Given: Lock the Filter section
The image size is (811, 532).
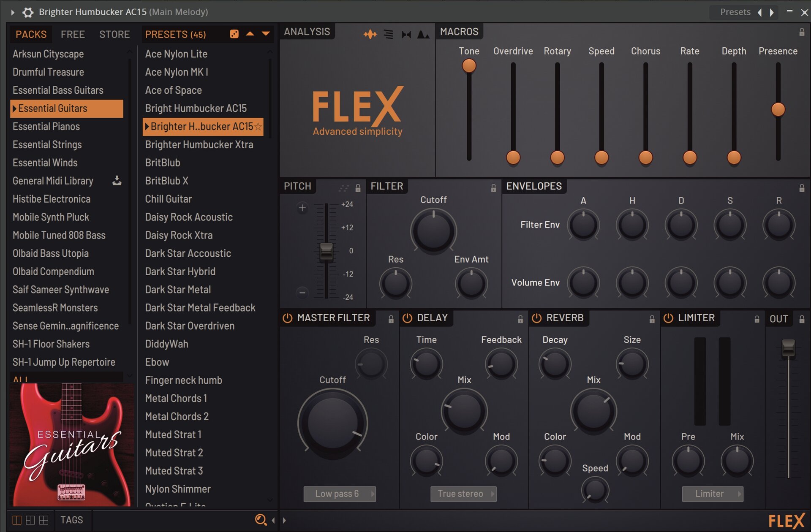Looking at the screenshot, I should click(x=493, y=188).
